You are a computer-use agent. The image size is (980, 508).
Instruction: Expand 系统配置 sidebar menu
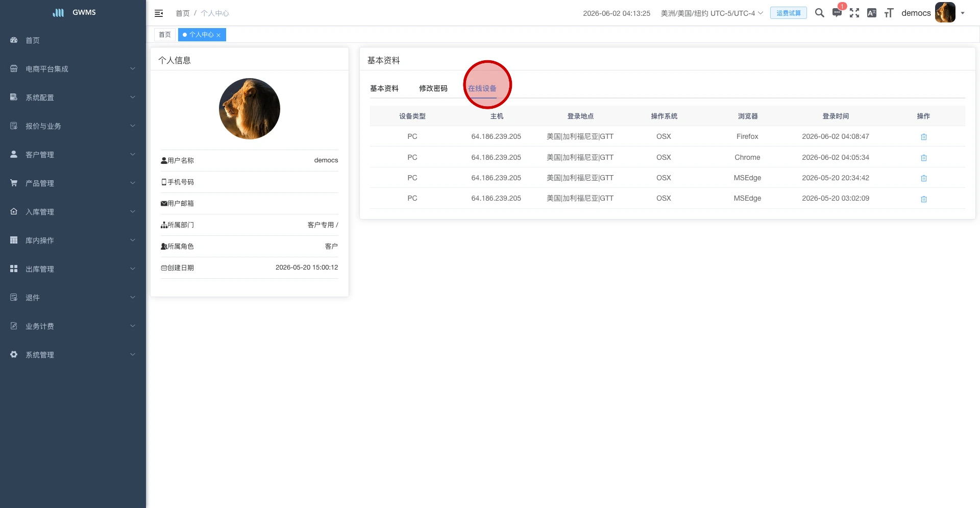[73, 98]
